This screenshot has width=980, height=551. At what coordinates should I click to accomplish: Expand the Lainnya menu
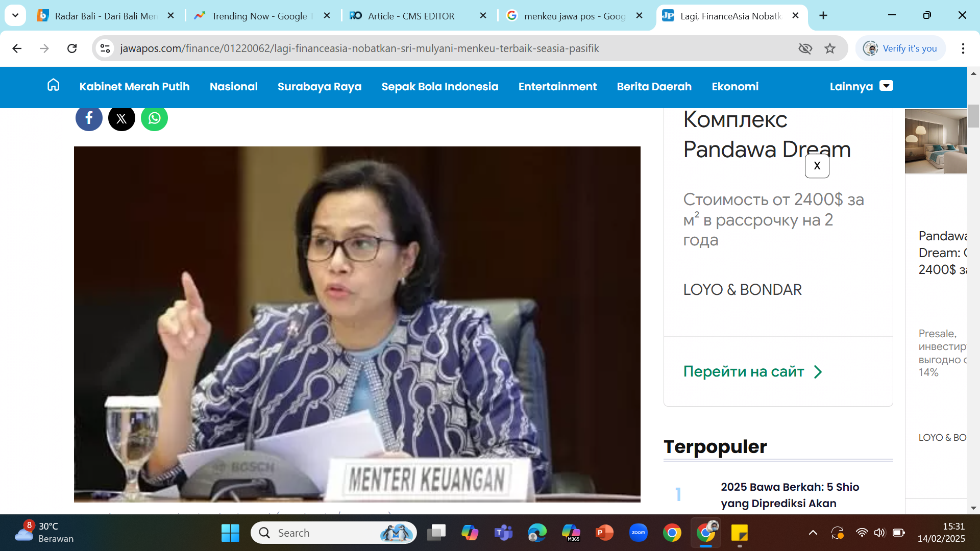861,86
